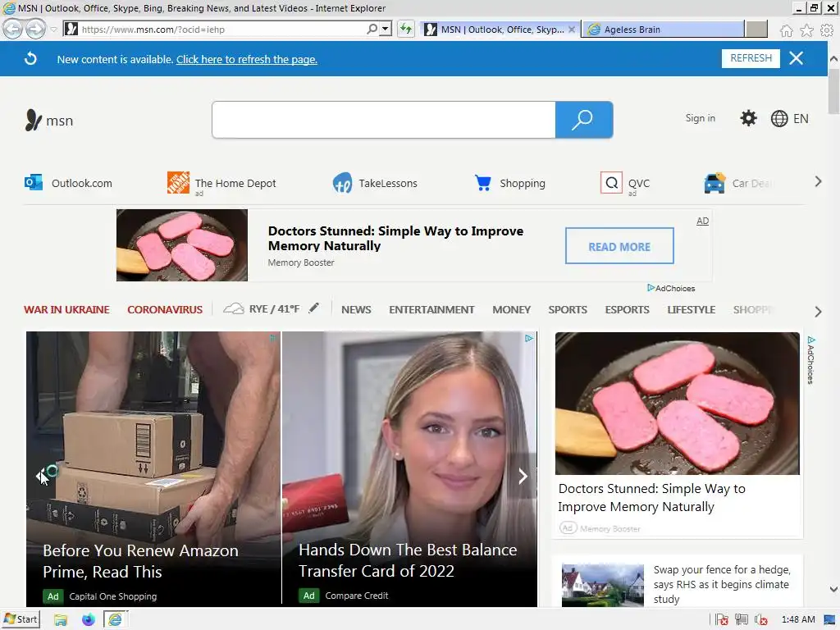
Task: Dismiss the new content notification banner
Action: click(x=796, y=58)
